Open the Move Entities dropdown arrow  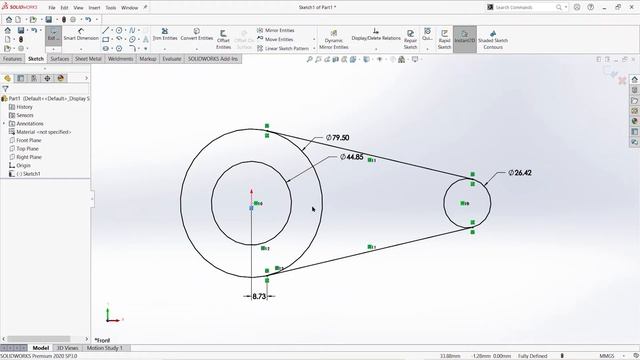click(x=314, y=40)
